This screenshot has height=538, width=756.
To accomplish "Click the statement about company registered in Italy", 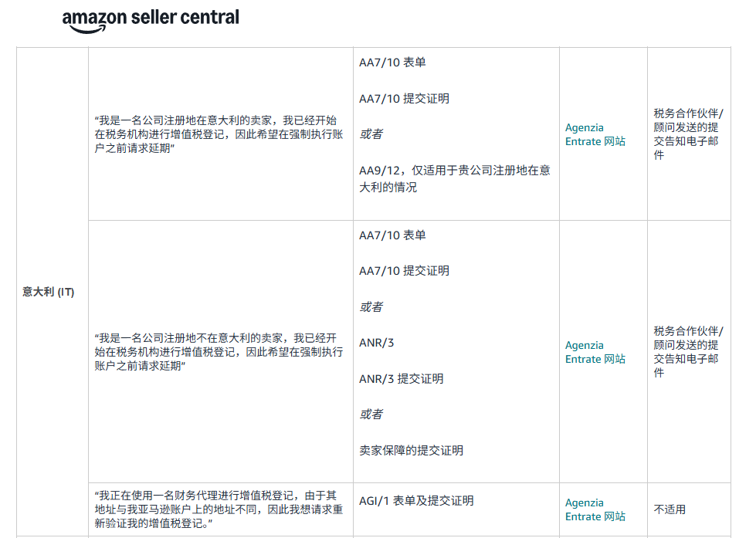I will [x=219, y=134].
